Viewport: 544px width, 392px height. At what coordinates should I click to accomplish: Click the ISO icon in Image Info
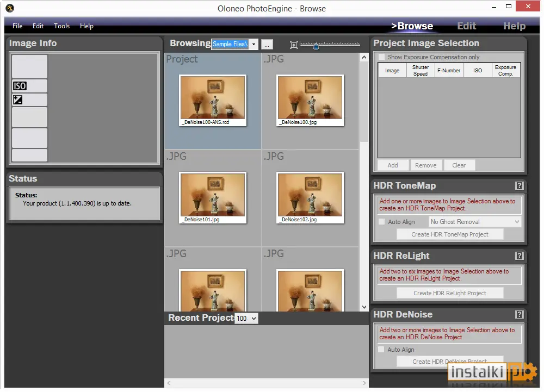[20, 86]
